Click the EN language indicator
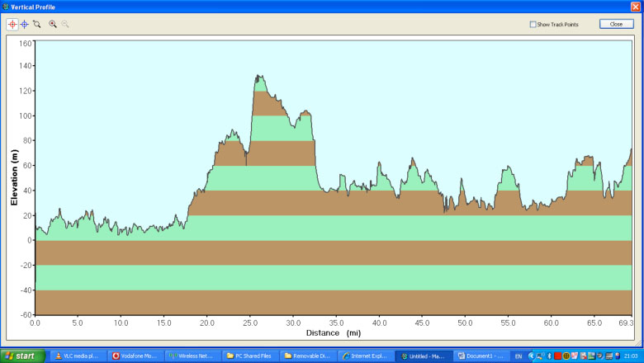 point(519,356)
